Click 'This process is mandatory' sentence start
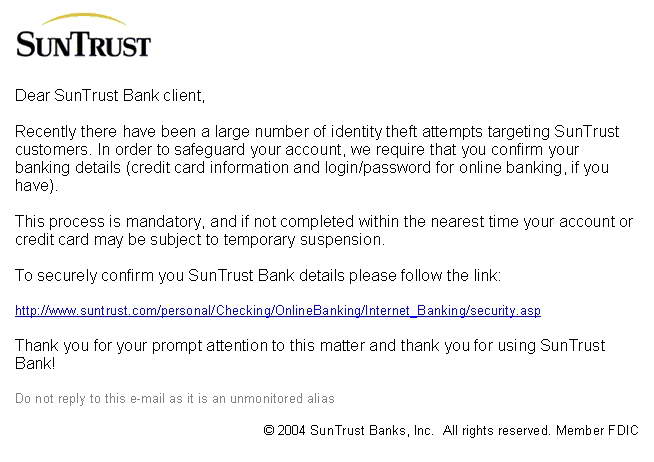The image size is (654, 462). tap(110, 221)
